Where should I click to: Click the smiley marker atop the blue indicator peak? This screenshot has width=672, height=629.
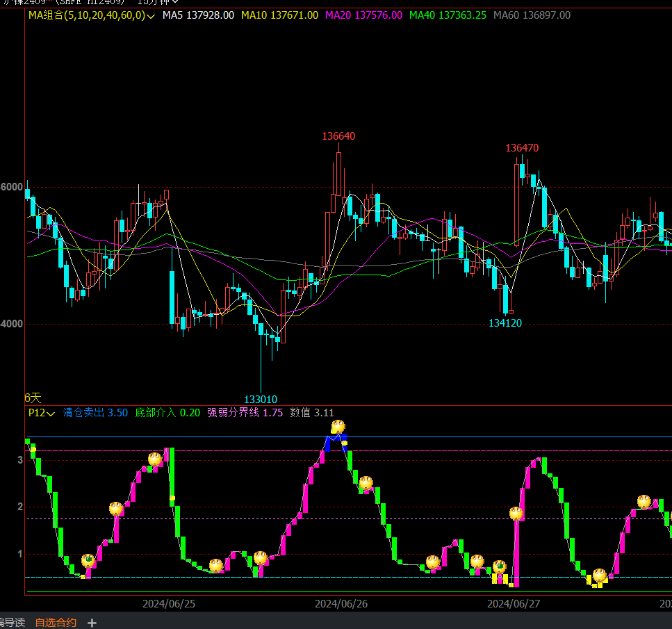[x=338, y=426]
